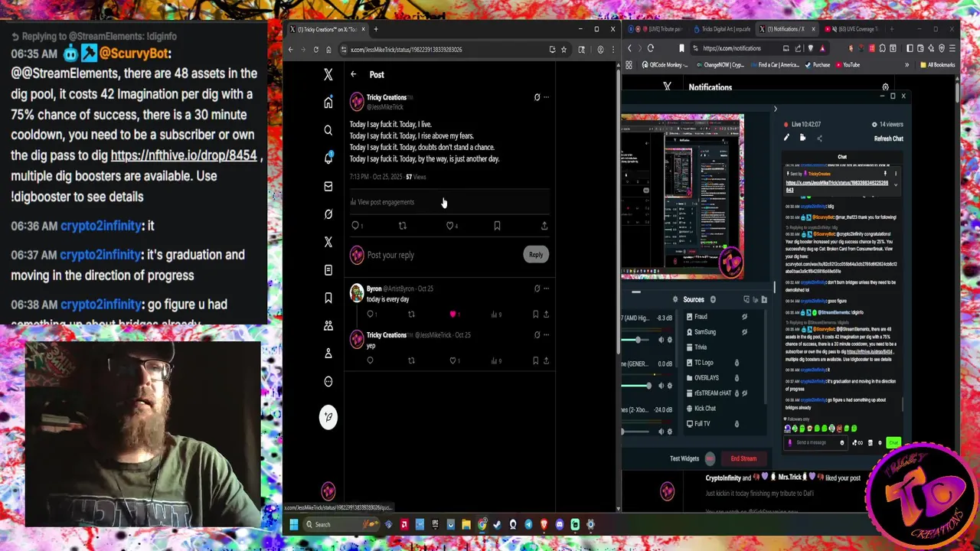
Task: Open Grok icon in X sidebar
Action: coord(328,214)
